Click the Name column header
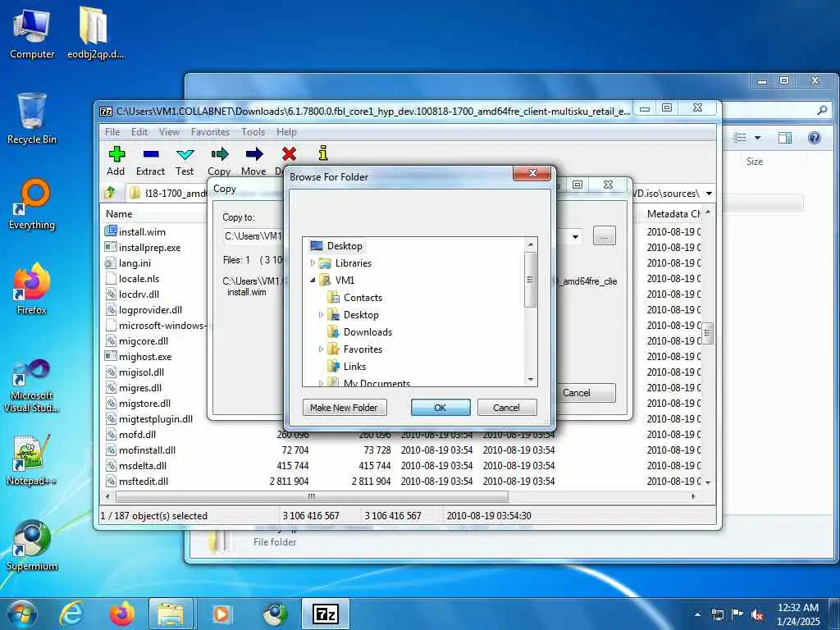The height and width of the screenshot is (630, 840). (119, 214)
